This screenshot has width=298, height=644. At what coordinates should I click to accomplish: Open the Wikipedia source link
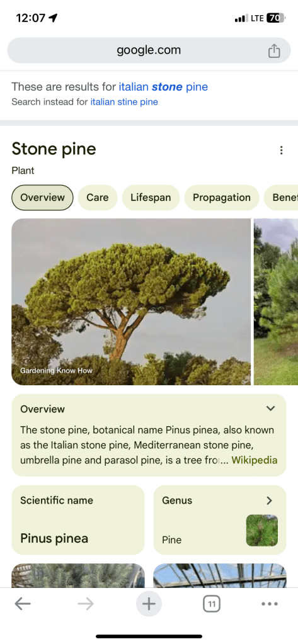254,460
